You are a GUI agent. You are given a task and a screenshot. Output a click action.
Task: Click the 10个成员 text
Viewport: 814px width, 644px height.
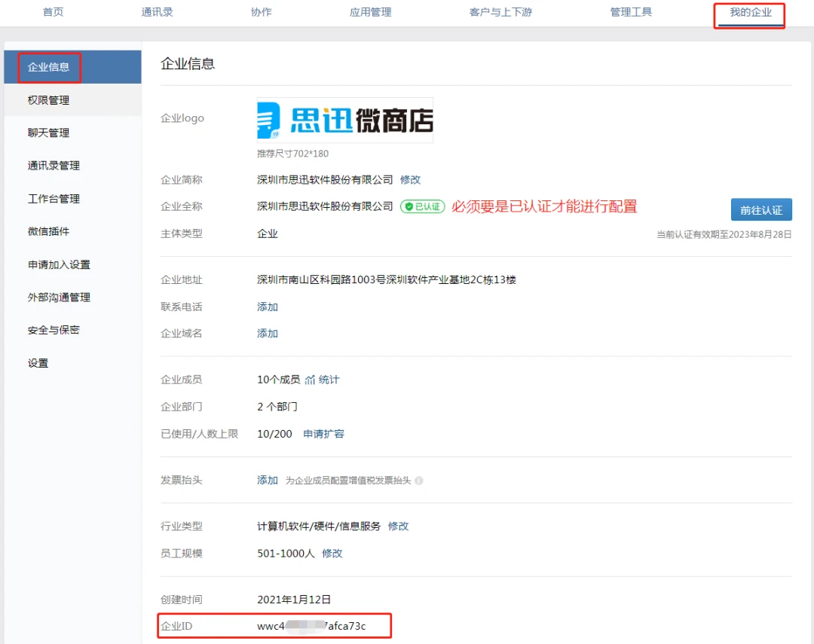278,380
